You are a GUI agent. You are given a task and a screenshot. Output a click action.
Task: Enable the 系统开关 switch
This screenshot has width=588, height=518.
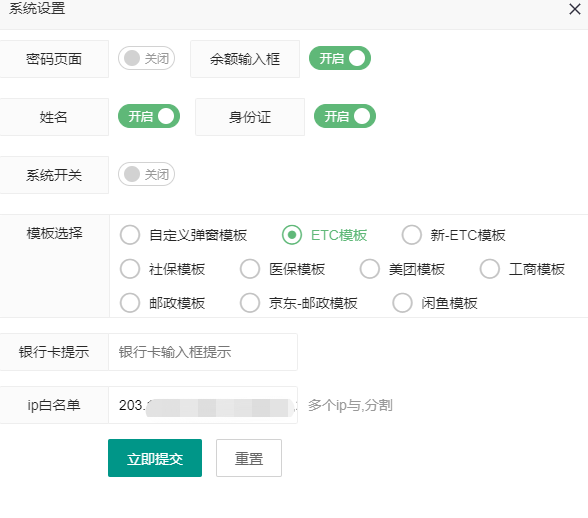(x=146, y=174)
